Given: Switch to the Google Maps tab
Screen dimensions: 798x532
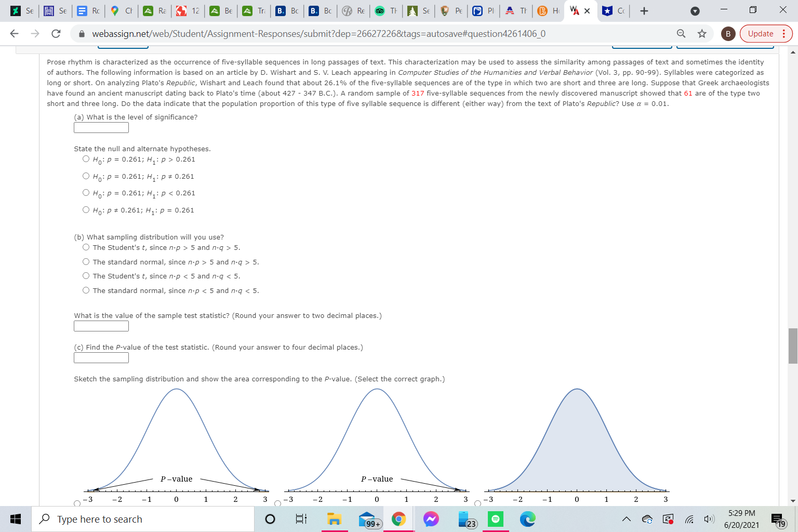Looking at the screenshot, I should pos(122,11).
